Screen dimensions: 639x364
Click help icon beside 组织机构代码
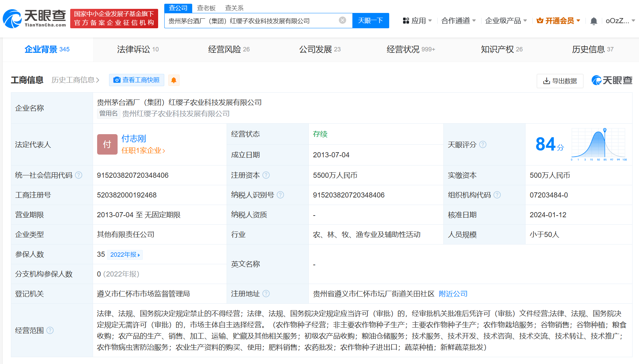click(497, 195)
